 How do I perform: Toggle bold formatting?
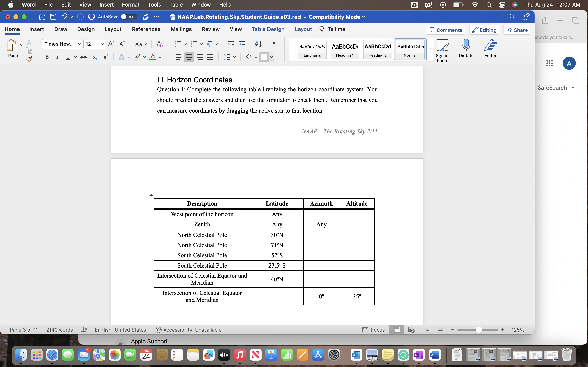tap(47, 57)
